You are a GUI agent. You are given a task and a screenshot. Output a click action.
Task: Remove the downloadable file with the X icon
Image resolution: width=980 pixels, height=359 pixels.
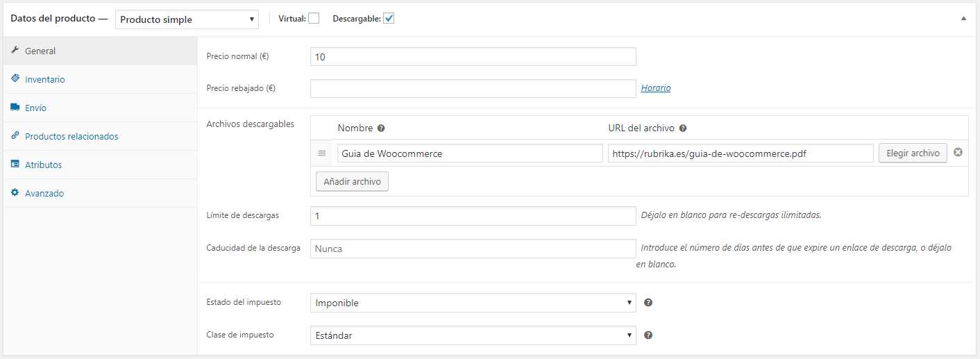(x=958, y=152)
